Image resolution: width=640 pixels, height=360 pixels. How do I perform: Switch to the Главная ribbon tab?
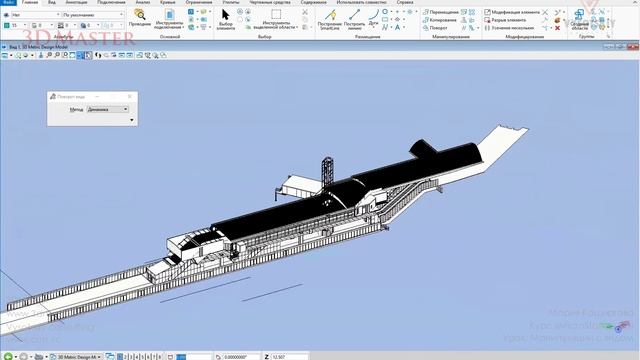[30, 2]
